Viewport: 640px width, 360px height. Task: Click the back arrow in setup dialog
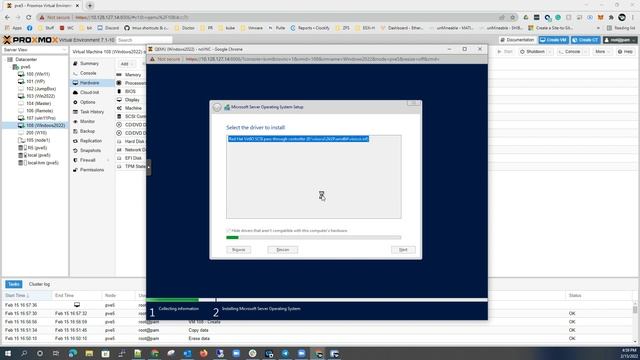pyautogui.click(x=217, y=107)
